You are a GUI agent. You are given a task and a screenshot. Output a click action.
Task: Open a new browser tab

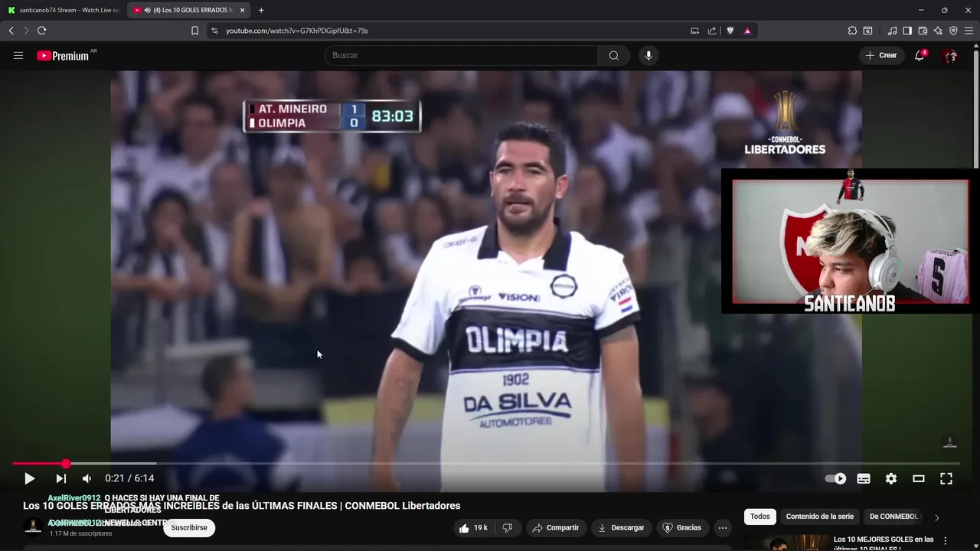pyautogui.click(x=261, y=10)
